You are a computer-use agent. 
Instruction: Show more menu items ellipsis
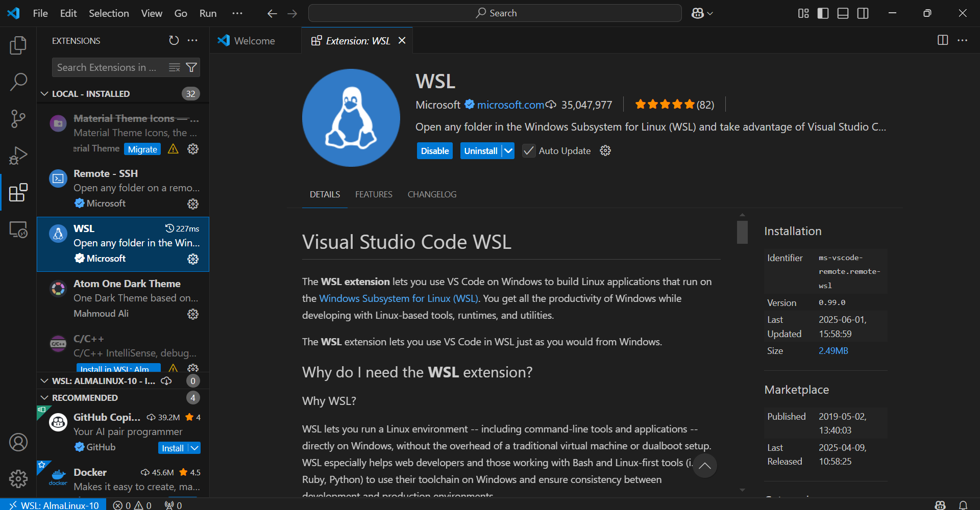[x=237, y=13]
